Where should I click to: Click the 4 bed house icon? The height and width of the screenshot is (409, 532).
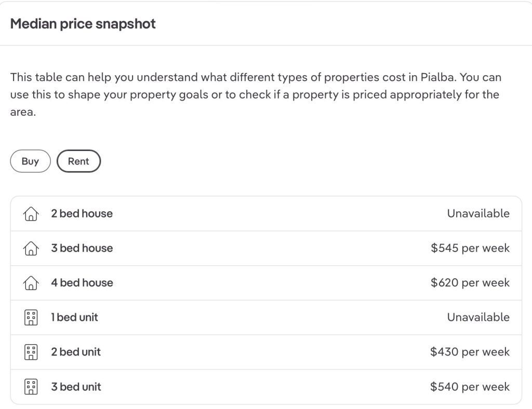click(31, 283)
